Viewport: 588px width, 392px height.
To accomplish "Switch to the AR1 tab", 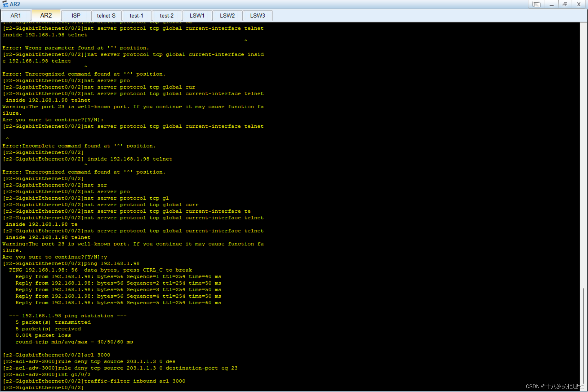I will [x=16, y=16].
